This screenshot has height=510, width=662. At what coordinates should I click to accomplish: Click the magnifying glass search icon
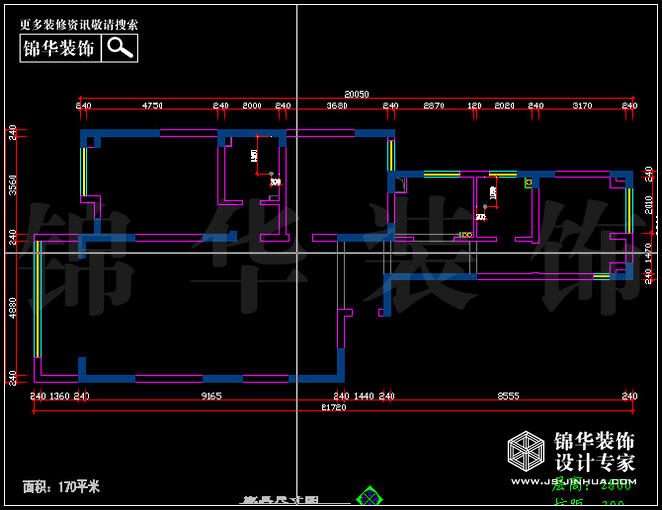click(x=120, y=47)
